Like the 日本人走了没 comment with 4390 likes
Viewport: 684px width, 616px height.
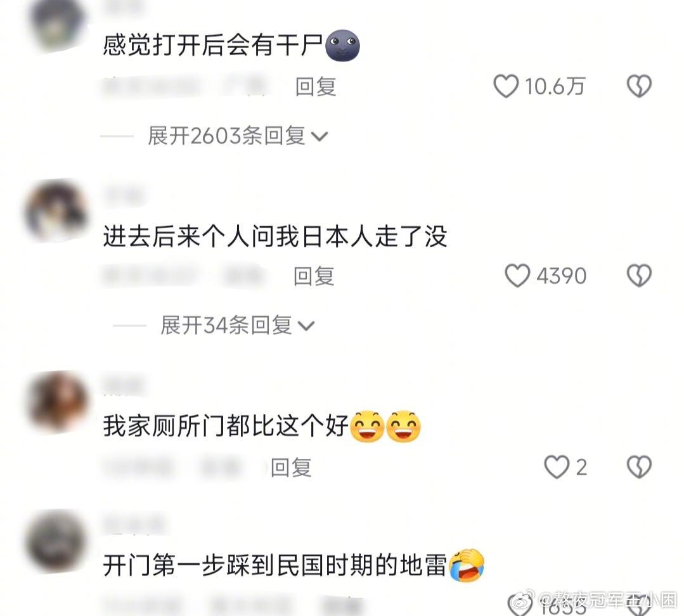coord(517,276)
